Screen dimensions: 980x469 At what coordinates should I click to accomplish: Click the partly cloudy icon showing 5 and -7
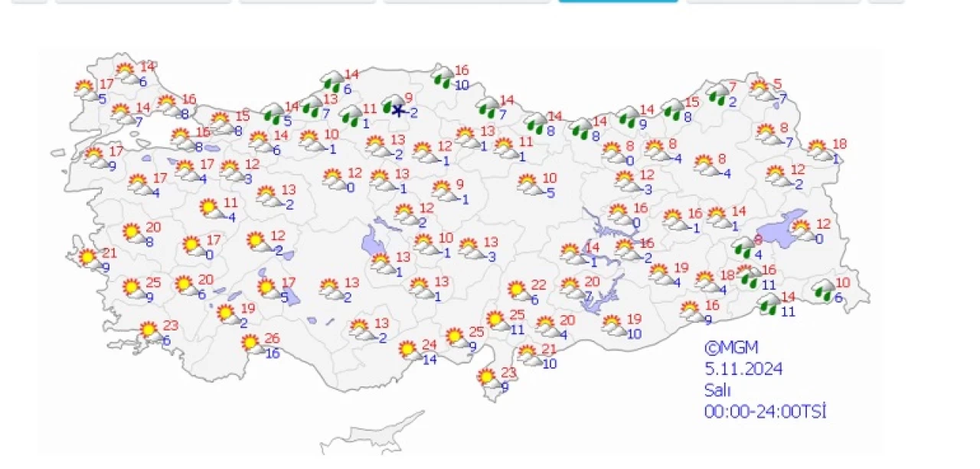760,91
